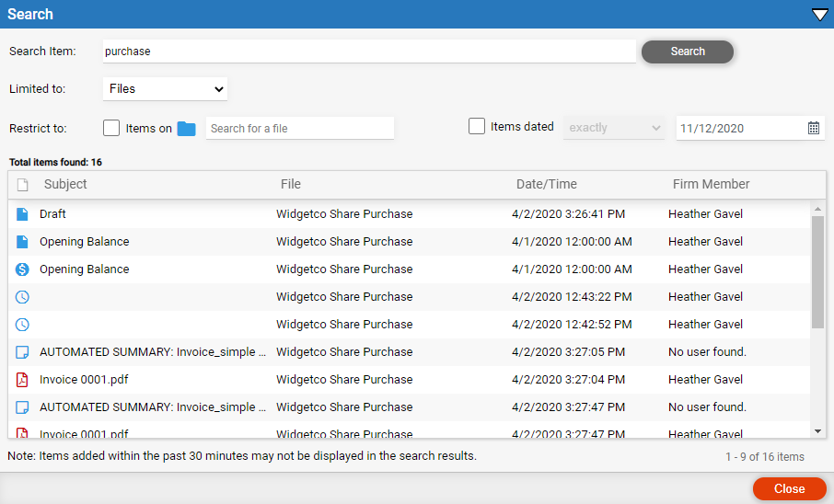Click the No user found. cell at 3:27:05 PM

click(707, 352)
